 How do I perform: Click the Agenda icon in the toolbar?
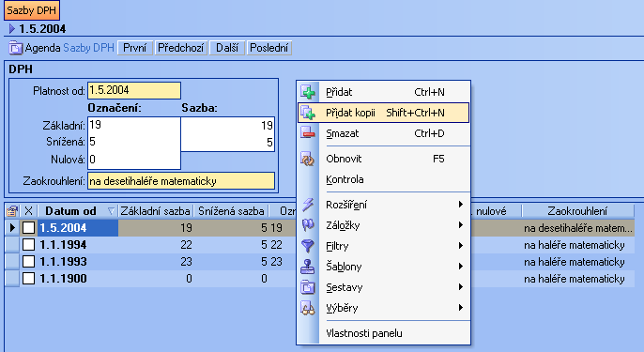point(16,48)
